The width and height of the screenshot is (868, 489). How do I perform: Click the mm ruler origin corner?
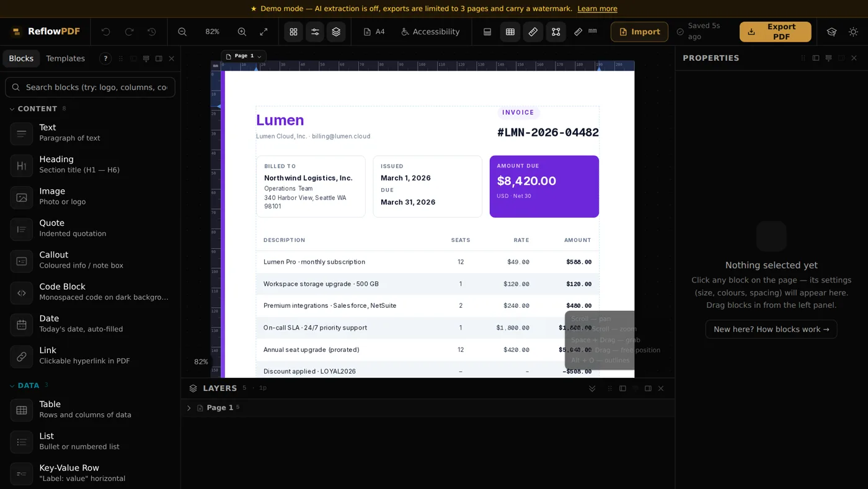click(x=216, y=65)
